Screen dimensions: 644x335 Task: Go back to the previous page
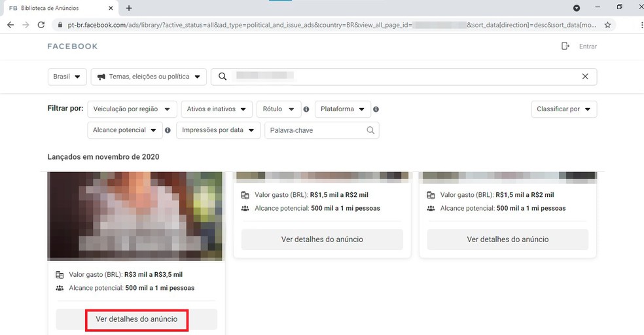pyautogui.click(x=10, y=25)
